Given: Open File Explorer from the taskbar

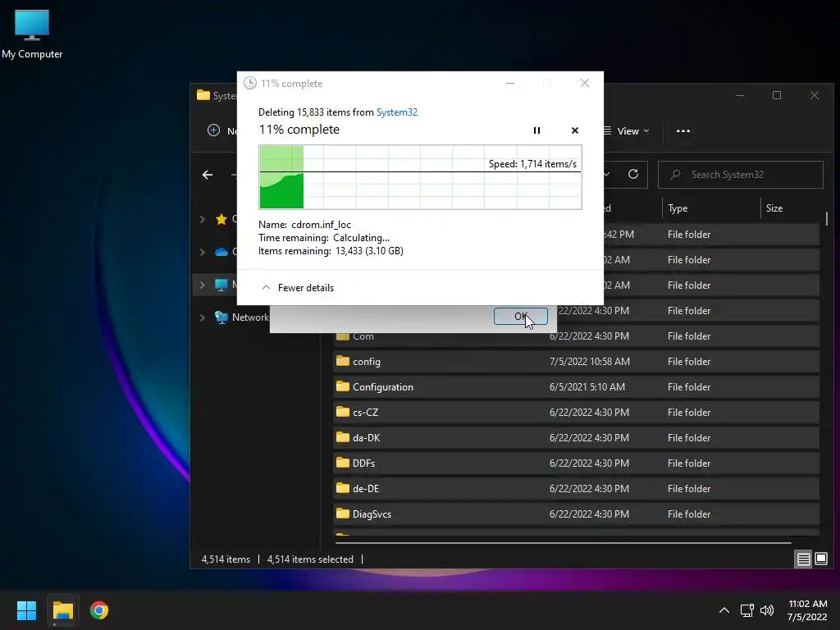Looking at the screenshot, I should pyautogui.click(x=62, y=610).
